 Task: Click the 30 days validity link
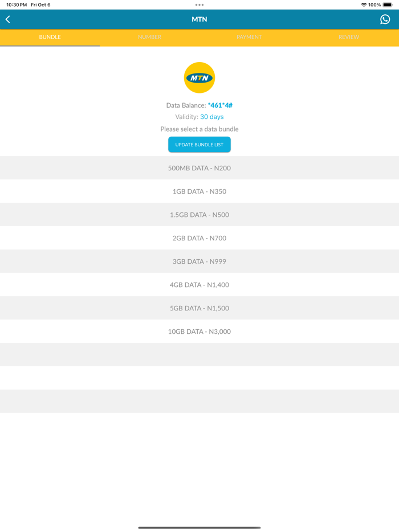(211, 117)
